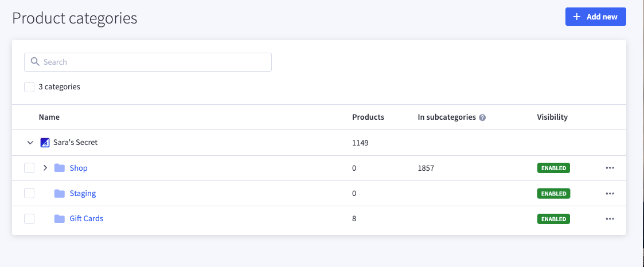Select the Shop category checkbox

pos(29,168)
